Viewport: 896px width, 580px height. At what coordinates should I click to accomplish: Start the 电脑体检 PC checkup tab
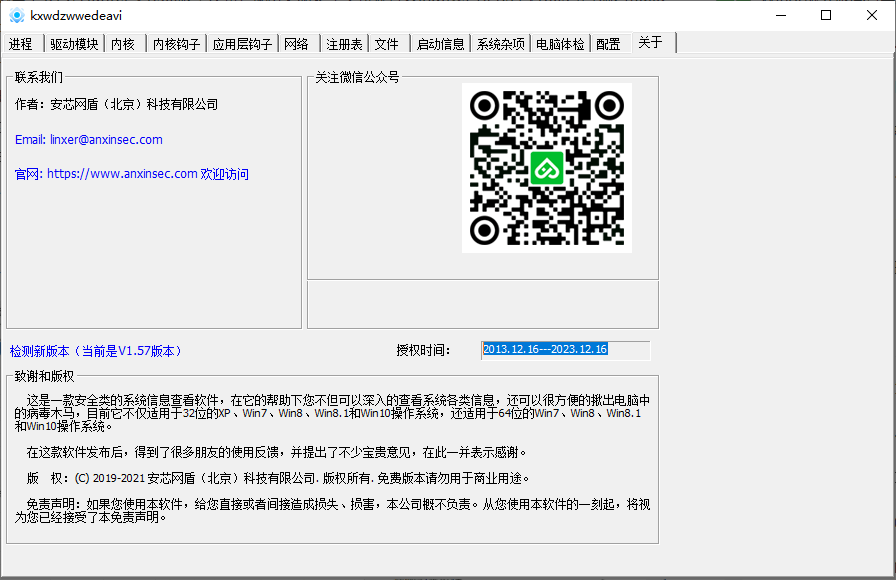point(560,43)
